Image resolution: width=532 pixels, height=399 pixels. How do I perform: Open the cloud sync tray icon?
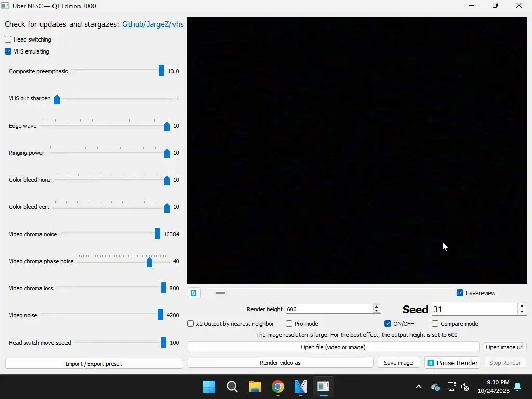coord(435,387)
